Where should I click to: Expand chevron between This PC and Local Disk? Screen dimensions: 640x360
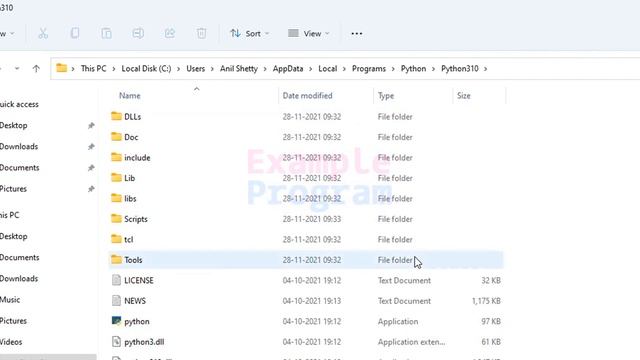click(x=114, y=69)
